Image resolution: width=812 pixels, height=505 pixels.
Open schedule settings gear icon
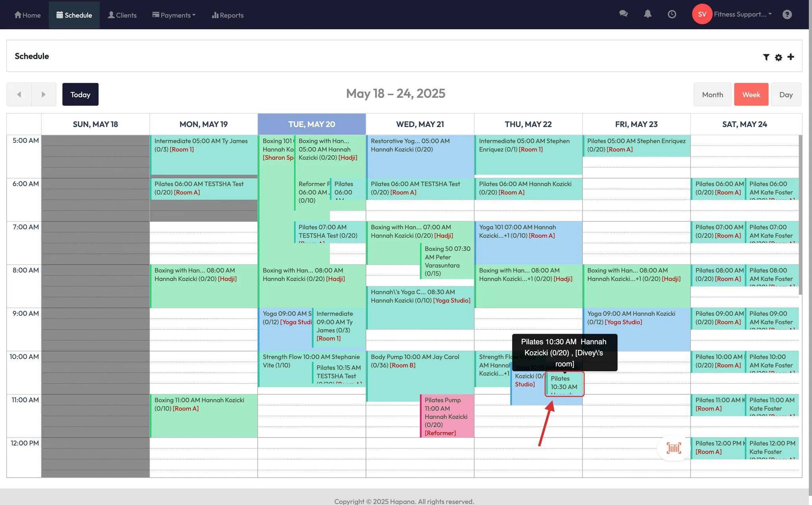778,57
